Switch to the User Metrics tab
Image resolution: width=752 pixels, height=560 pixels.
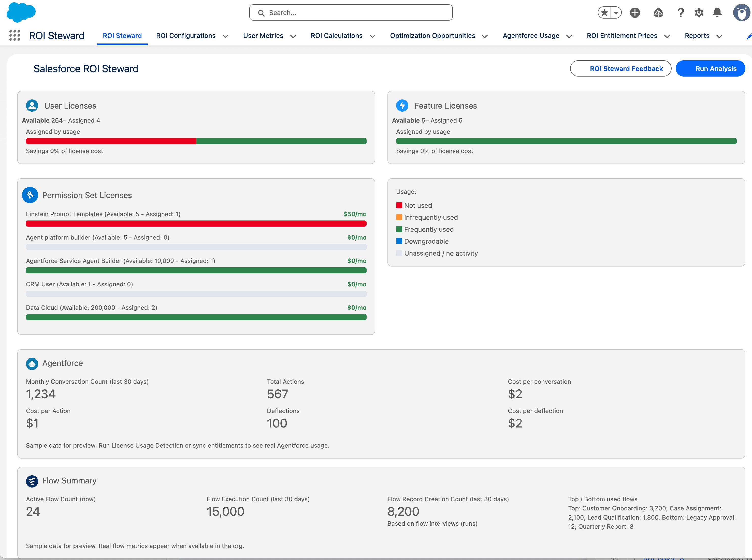coord(263,36)
